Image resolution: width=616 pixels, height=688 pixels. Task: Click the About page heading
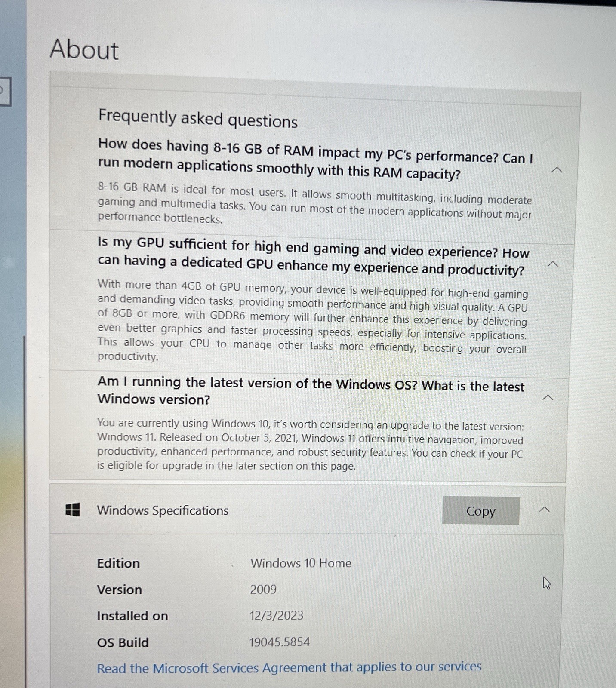point(84,49)
